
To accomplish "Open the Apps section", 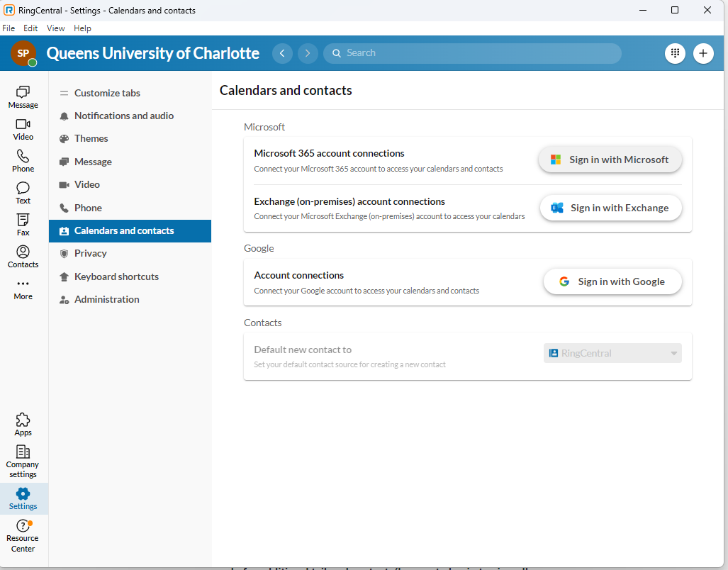I will tap(23, 424).
